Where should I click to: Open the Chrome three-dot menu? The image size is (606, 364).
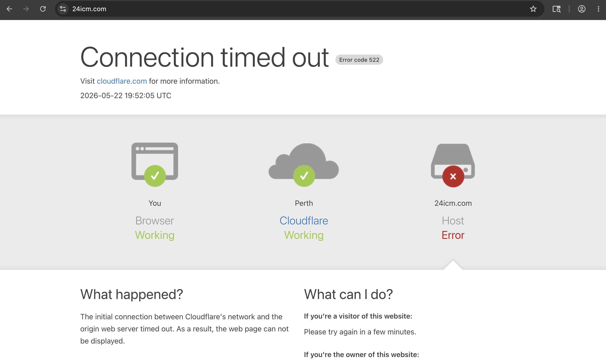(x=598, y=9)
